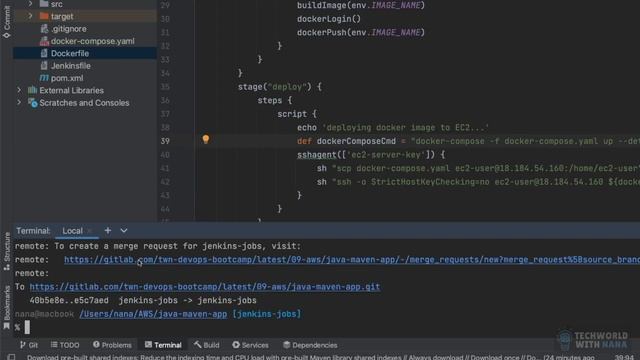Viewport: 640px width, 360px height.
Task: Expand External Libraries node
Action: pos(19,90)
